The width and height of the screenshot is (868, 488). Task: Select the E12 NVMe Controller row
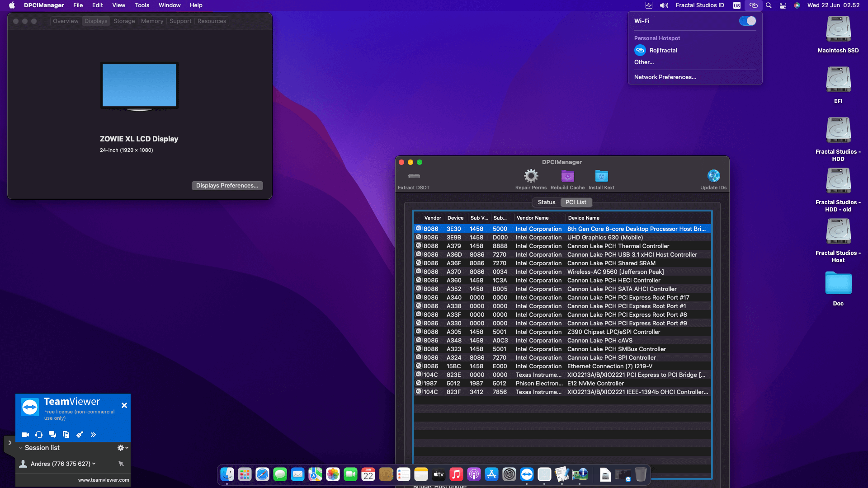562,384
